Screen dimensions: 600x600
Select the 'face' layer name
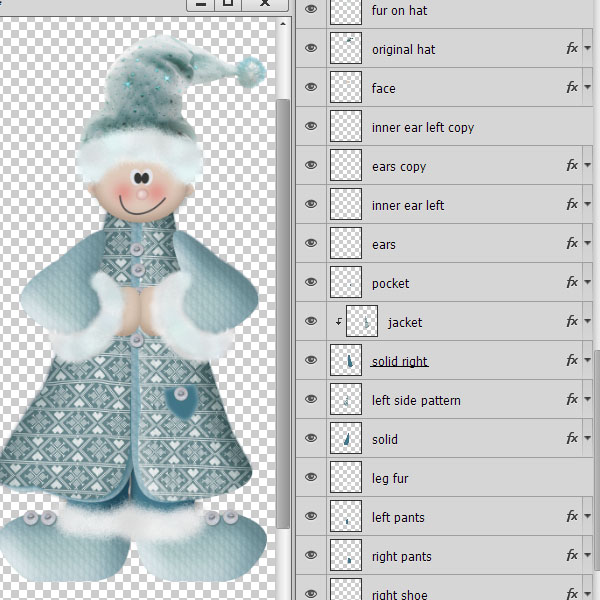click(x=383, y=88)
